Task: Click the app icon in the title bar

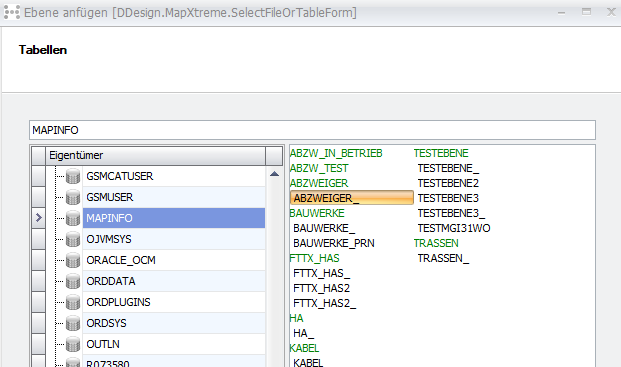Action: (x=11, y=12)
